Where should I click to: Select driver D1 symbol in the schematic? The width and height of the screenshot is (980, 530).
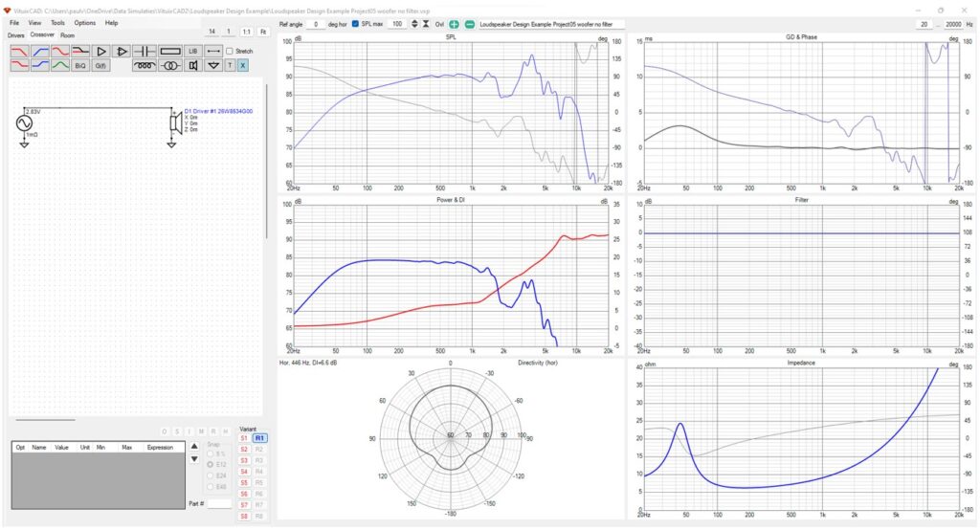pos(176,122)
